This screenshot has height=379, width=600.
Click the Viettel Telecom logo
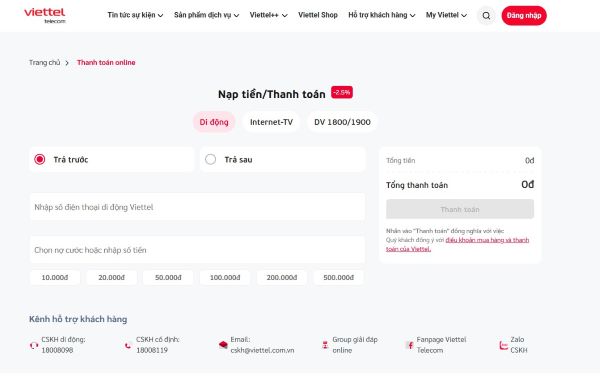tap(45, 15)
